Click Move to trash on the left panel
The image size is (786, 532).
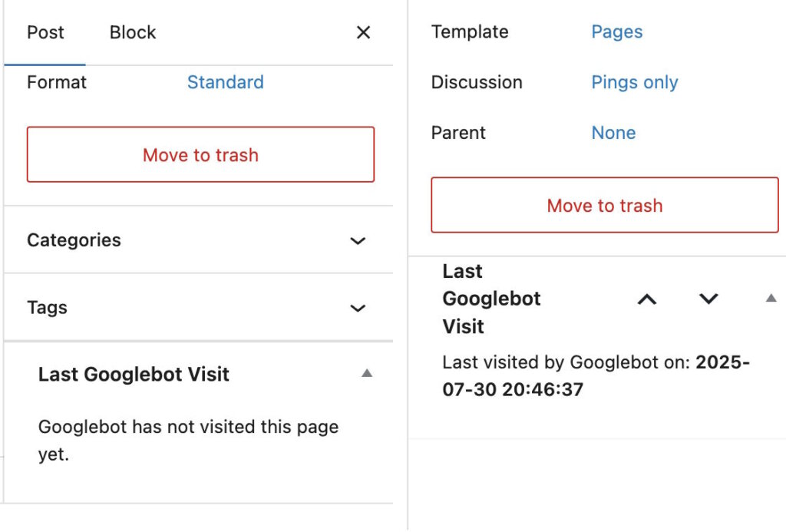click(x=200, y=154)
